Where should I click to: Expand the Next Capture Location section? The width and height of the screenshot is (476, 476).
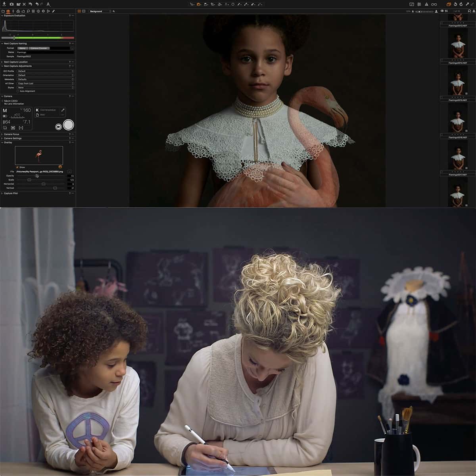tap(16, 62)
